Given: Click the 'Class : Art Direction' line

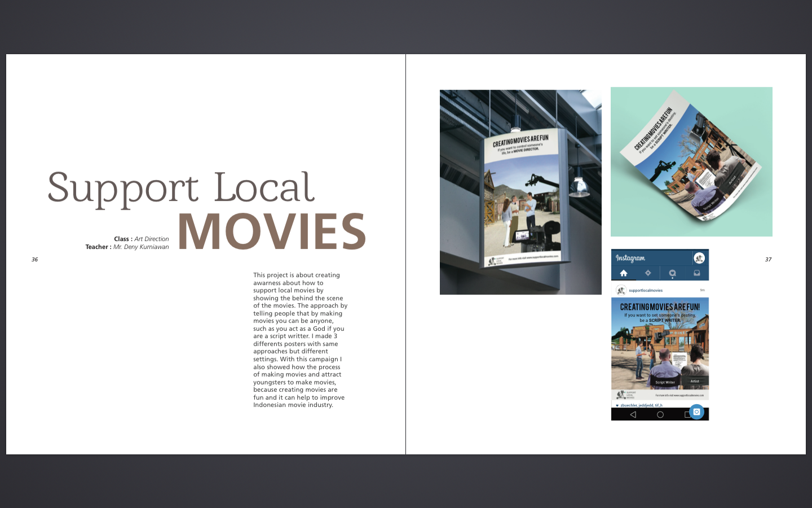Looking at the screenshot, I should (141, 239).
